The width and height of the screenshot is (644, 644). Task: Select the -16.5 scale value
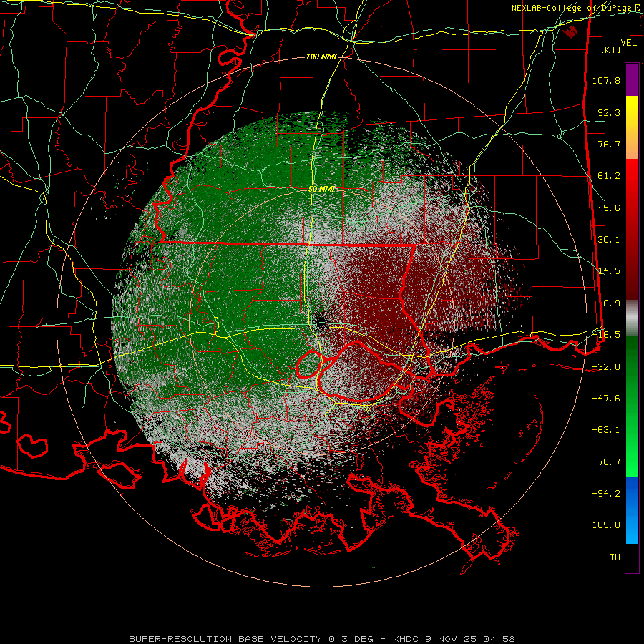pyautogui.click(x=606, y=335)
